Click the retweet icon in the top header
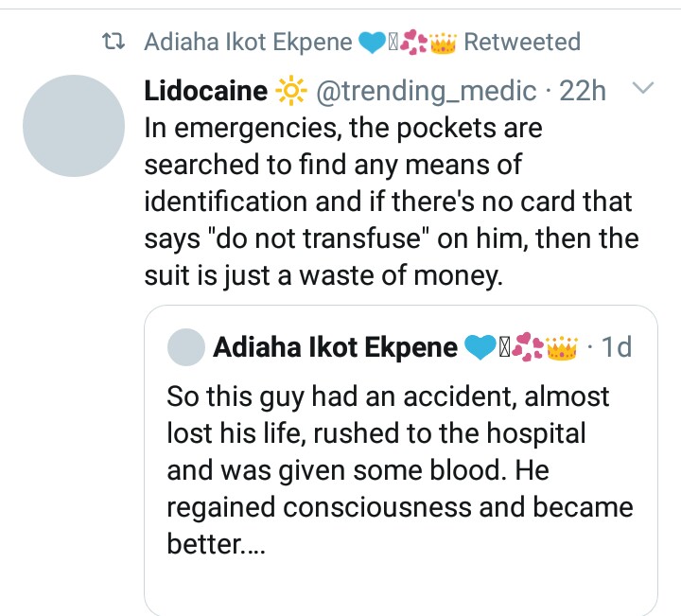This screenshot has height=616, width=681. pyautogui.click(x=114, y=43)
